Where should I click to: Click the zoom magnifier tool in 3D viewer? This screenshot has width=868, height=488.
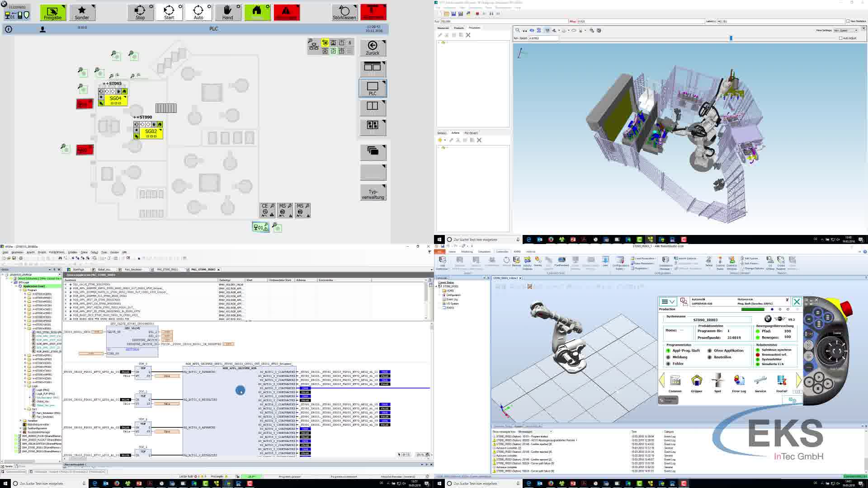point(518,30)
